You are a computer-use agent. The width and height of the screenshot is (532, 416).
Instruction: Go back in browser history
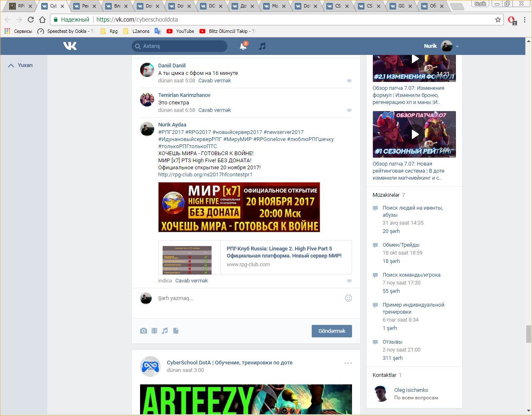point(7,20)
